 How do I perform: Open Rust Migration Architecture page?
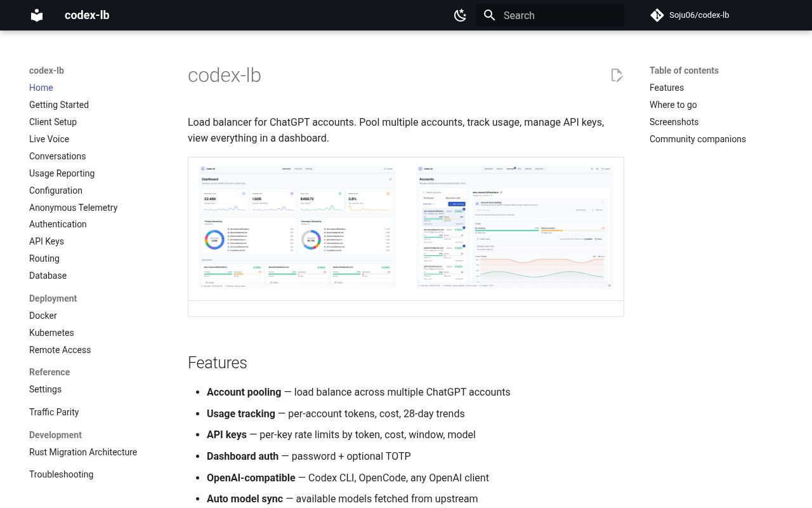(83, 452)
